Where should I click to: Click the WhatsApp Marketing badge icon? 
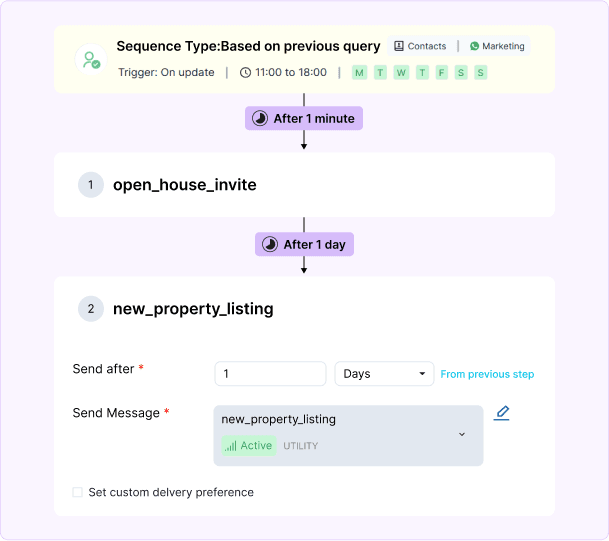[475, 46]
